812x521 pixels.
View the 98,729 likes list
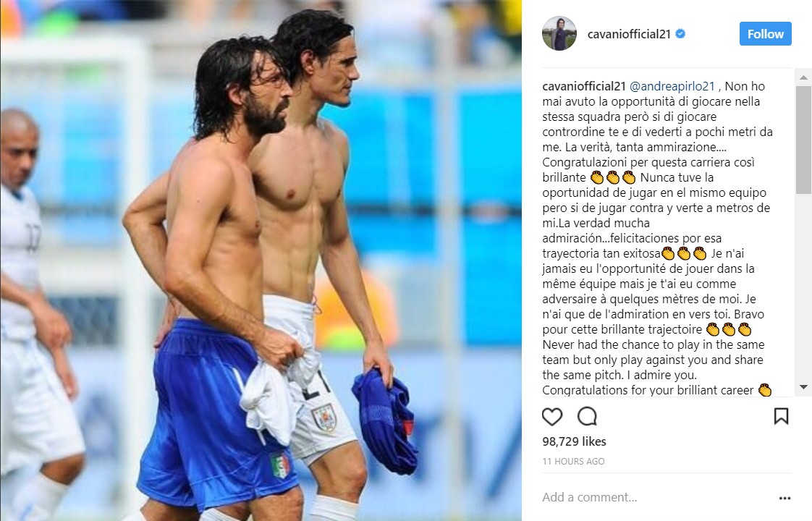point(574,441)
